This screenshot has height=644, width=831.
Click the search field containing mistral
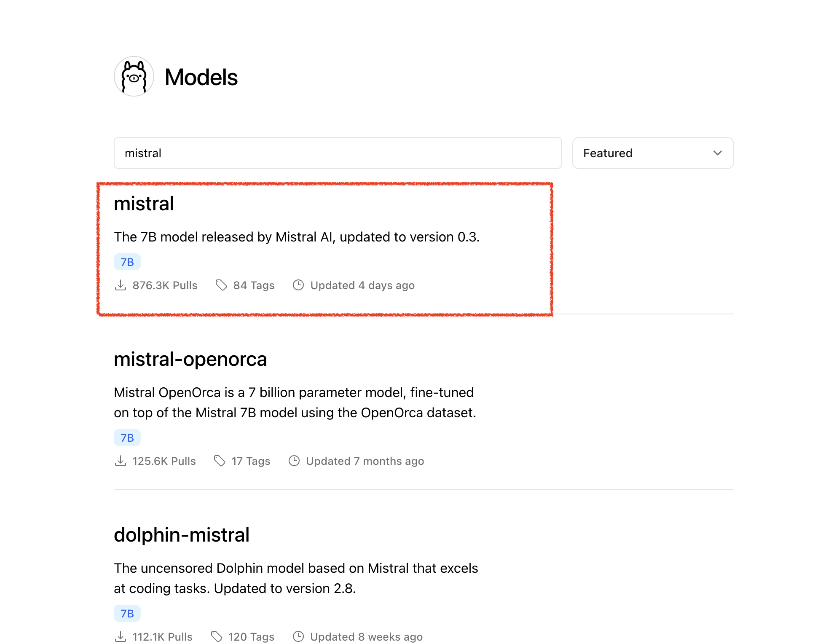[337, 153]
